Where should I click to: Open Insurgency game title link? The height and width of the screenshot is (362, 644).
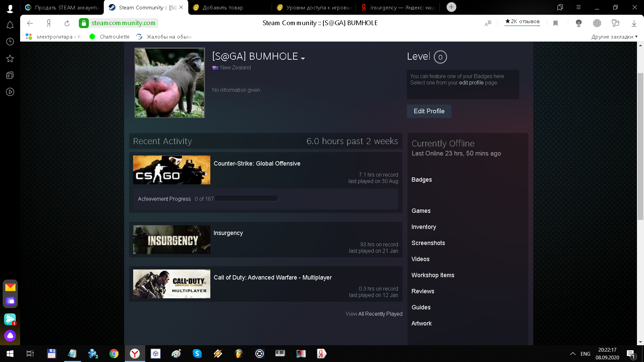228,233
